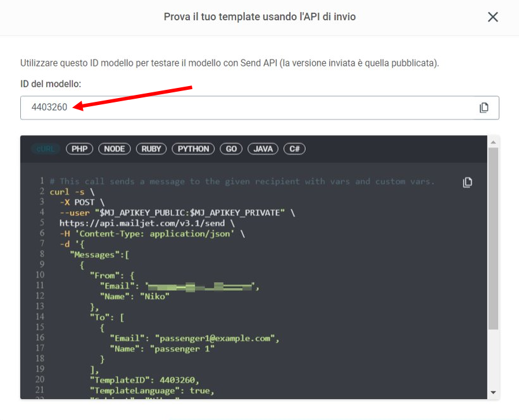Switch to the JAVA code tab

coord(263,149)
